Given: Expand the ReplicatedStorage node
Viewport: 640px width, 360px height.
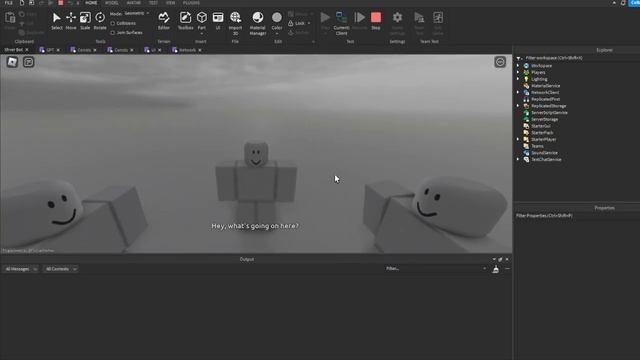Looking at the screenshot, I should pyautogui.click(x=518, y=106).
